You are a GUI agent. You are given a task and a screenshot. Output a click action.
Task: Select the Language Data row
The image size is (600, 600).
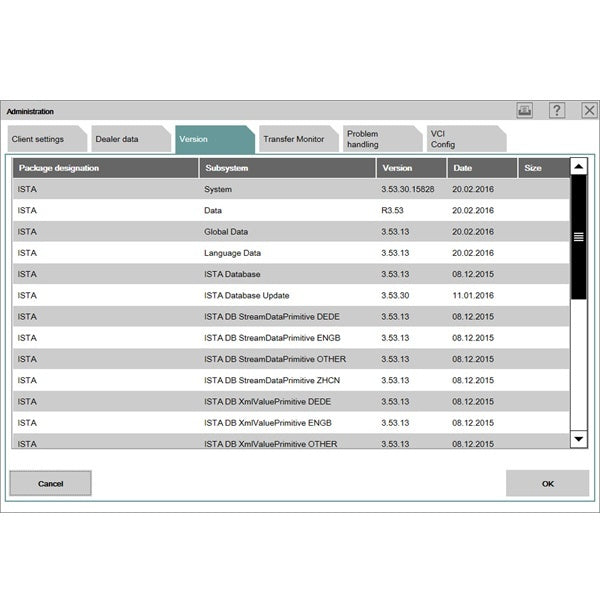point(291,253)
